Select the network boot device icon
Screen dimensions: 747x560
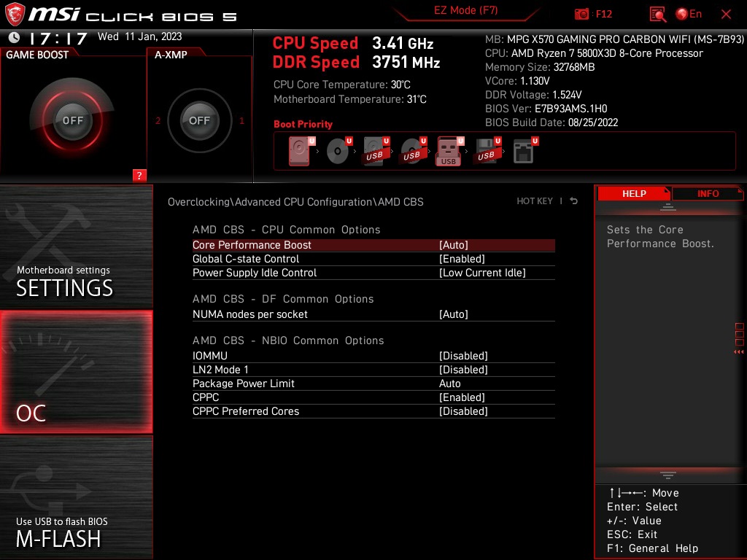click(525, 150)
